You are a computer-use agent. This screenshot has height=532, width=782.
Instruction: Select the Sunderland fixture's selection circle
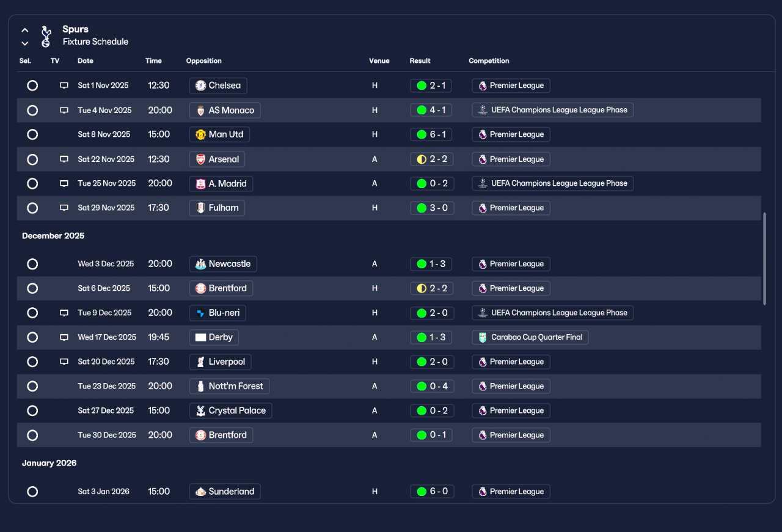point(32,492)
